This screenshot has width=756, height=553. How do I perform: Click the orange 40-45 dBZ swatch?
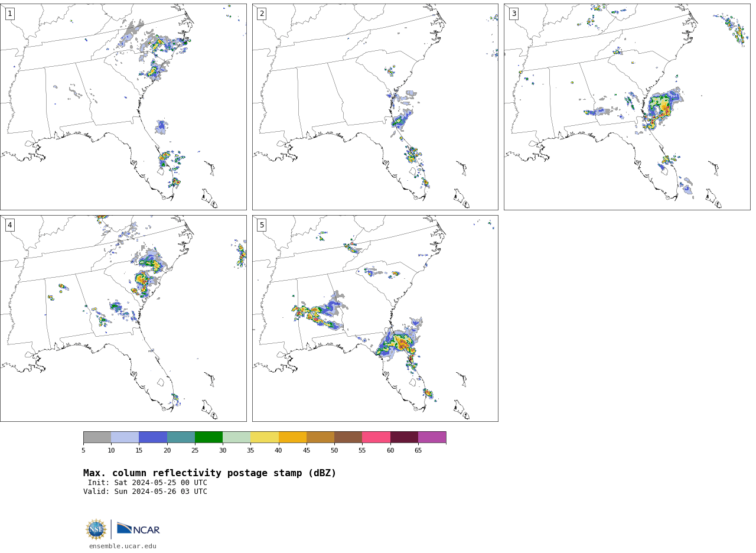click(292, 437)
